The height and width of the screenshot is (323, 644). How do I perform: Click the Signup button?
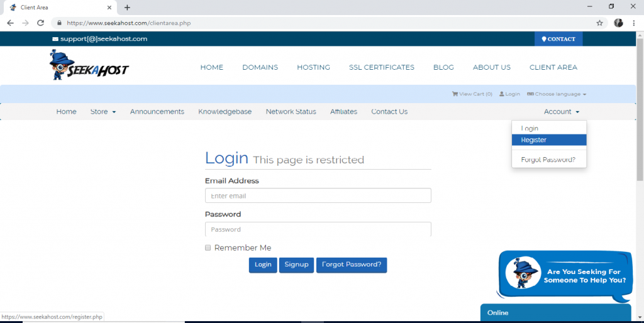pos(297,265)
